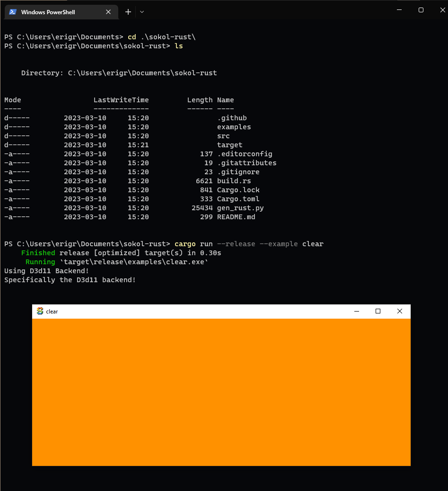Screen dimensions: 448x491
Task: Click the sokol app icon in the clear window titlebar
Action: click(40, 311)
